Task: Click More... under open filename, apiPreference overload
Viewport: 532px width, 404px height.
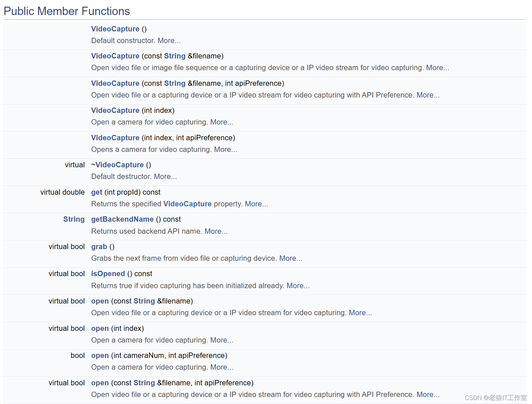Action: coord(428,395)
